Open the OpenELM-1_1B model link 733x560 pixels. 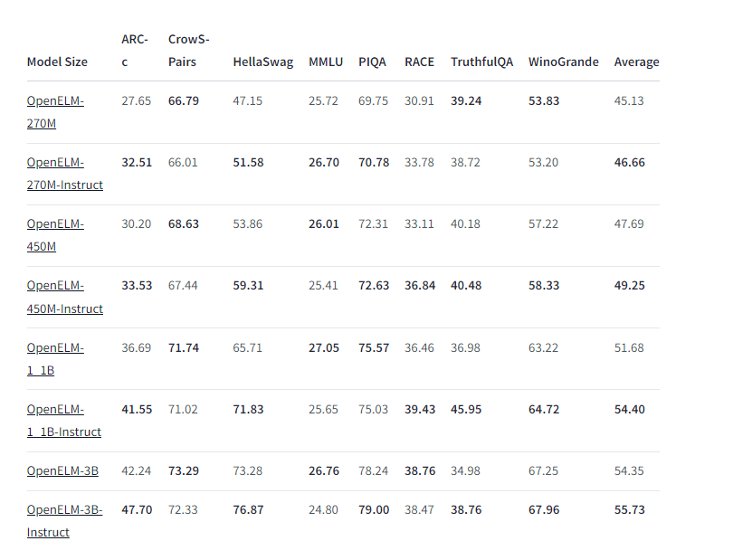(55, 359)
